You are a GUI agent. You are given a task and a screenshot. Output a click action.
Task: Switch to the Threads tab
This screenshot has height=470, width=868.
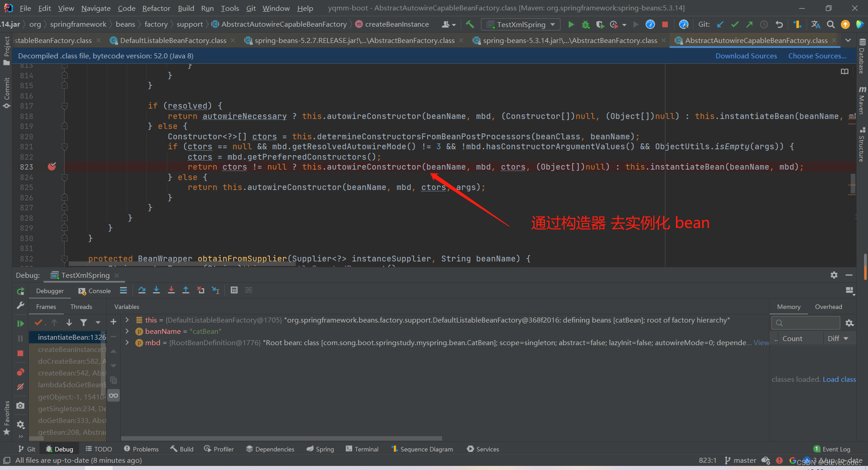tap(81, 307)
